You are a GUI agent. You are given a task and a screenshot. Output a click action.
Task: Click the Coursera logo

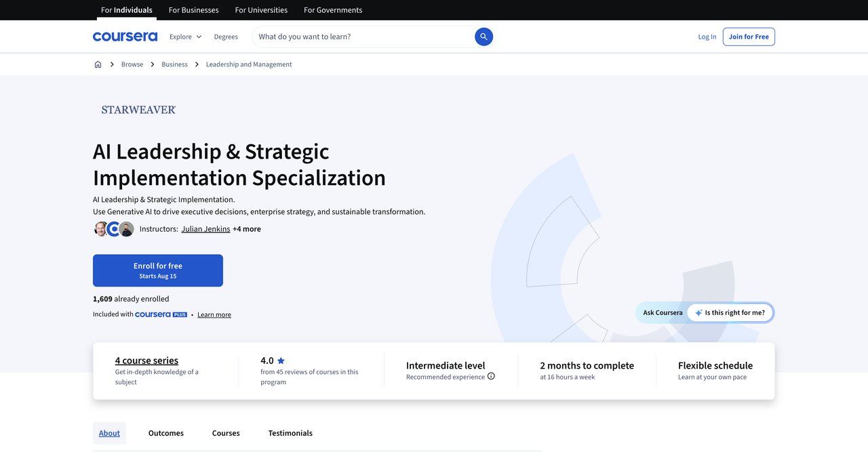[125, 37]
